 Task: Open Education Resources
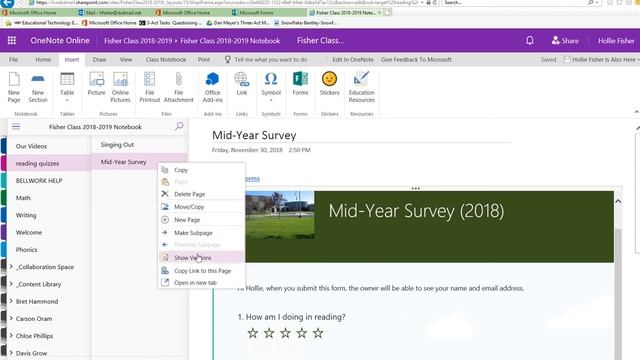click(362, 88)
